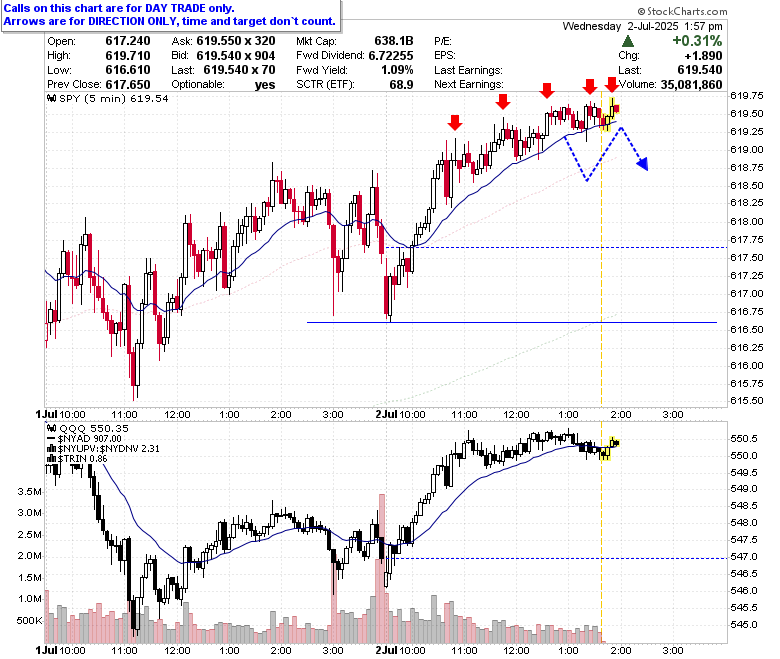780x659 pixels.
Task: Click the candlestick icon beside QQQ label
Action: click(x=51, y=428)
